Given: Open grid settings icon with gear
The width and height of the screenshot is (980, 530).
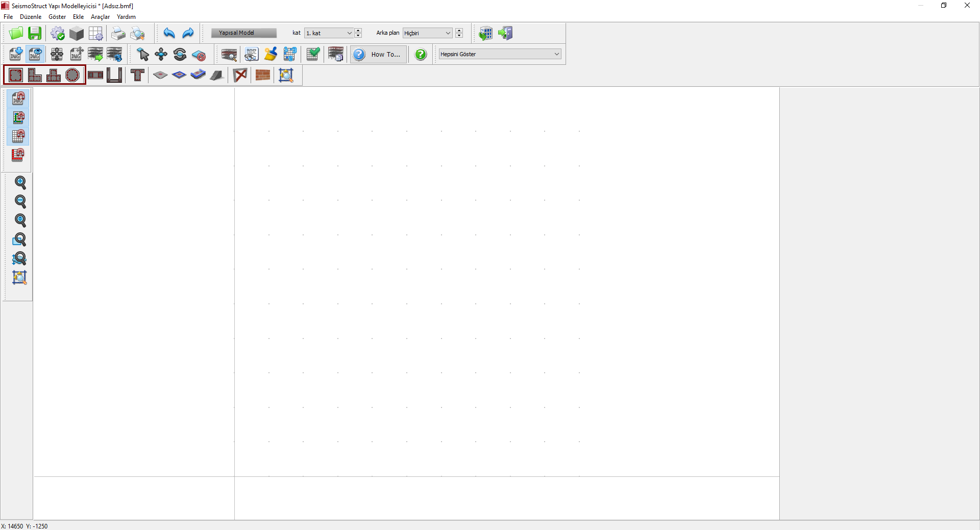Looking at the screenshot, I should (95, 33).
